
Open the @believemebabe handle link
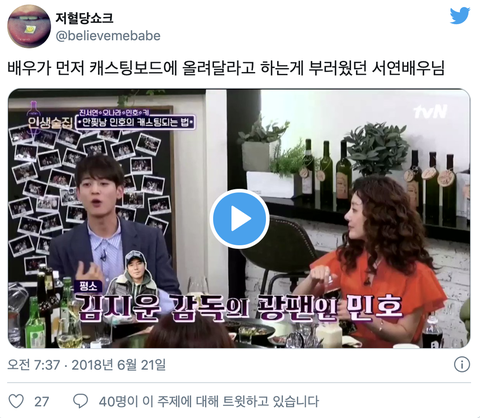pos(108,36)
